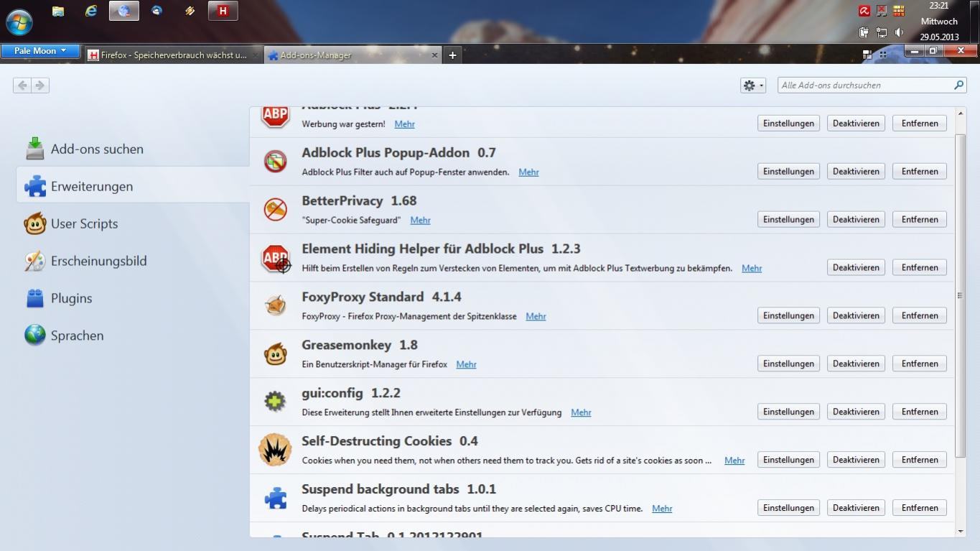Click the list all tabs icon
The height and width of the screenshot is (551, 980).
[883, 55]
